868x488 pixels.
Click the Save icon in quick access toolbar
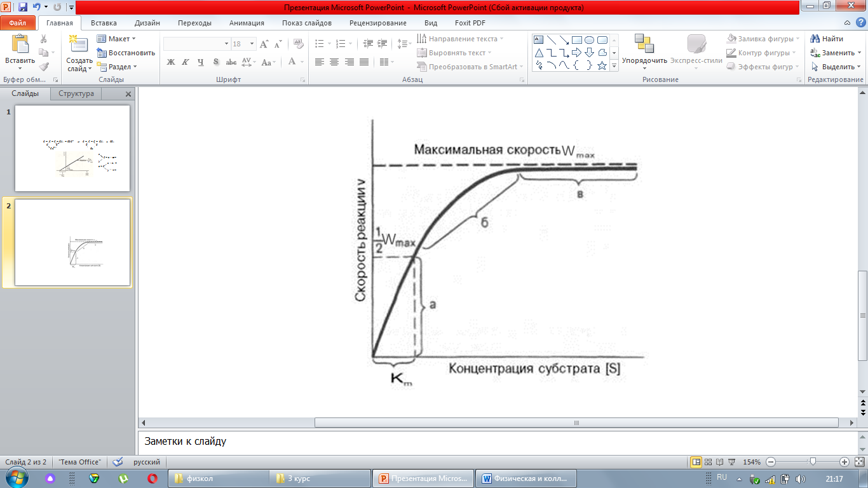(23, 8)
